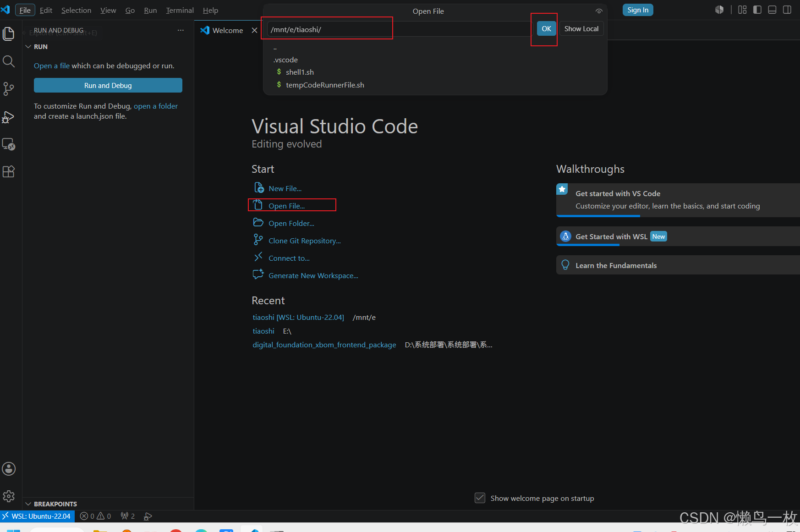This screenshot has height=532, width=800.
Task: Click Connect to... under Start
Action: pyautogui.click(x=282, y=258)
